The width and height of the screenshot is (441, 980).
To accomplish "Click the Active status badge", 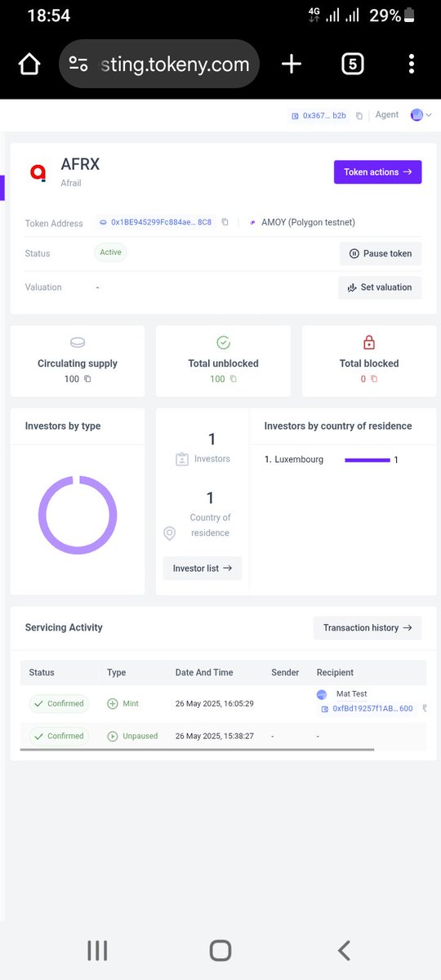I will click(110, 252).
